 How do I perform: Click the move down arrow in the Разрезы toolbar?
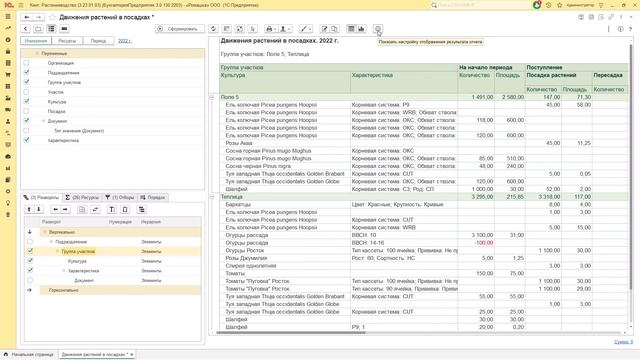[x=39, y=209]
